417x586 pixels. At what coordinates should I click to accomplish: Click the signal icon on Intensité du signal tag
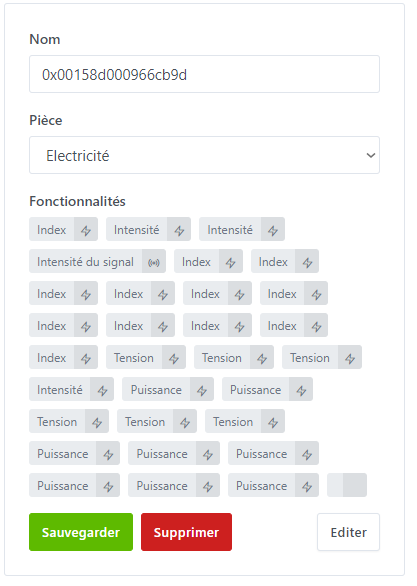pos(154,263)
